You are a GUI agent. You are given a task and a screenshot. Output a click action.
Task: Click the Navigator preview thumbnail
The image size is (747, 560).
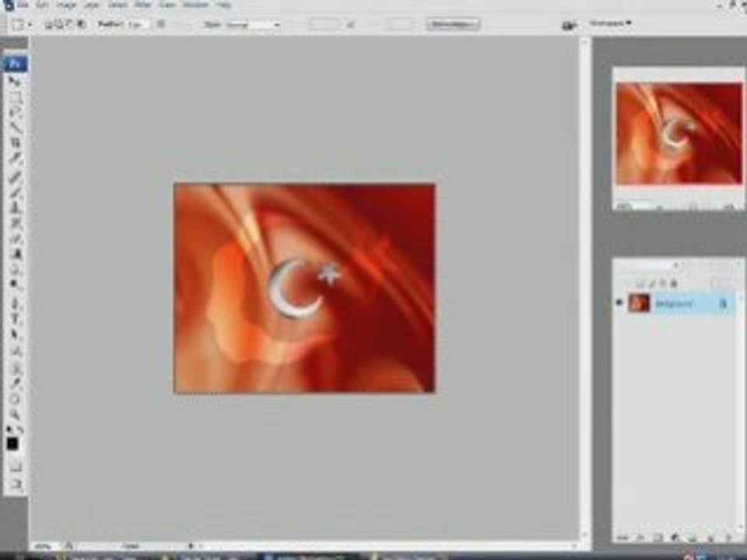click(x=679, y=133)
